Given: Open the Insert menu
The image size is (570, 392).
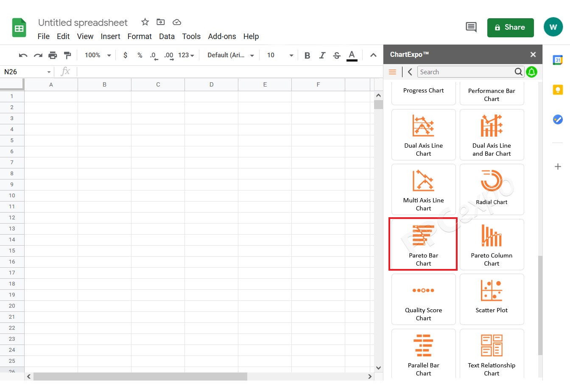Looking at the screenshot, I should [x=110, y=36].
